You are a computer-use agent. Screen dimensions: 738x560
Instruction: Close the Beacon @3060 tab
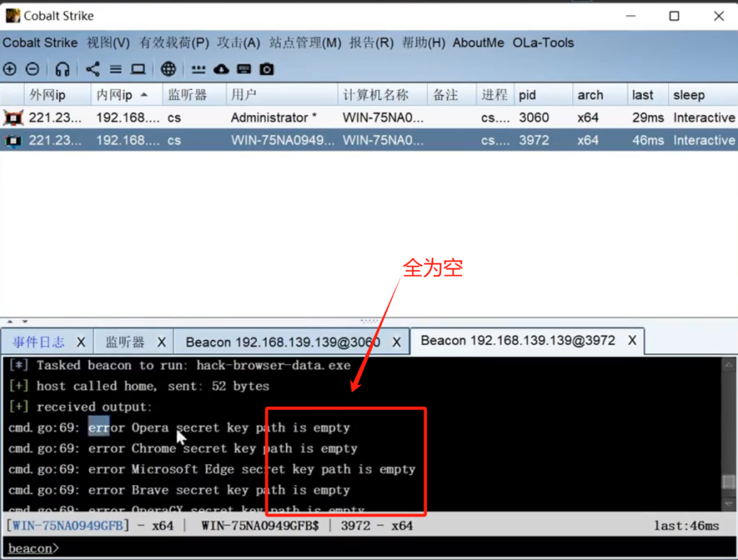click(397, 342)
